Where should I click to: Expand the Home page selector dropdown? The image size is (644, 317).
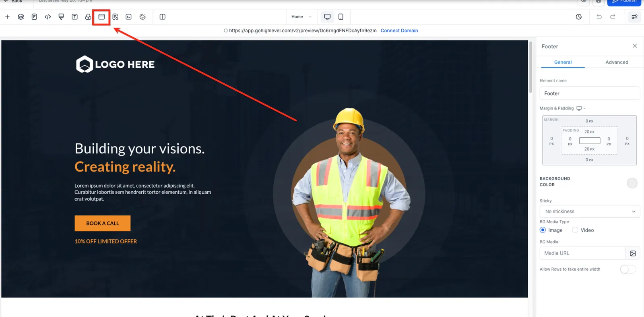click(x=301, y=17)
